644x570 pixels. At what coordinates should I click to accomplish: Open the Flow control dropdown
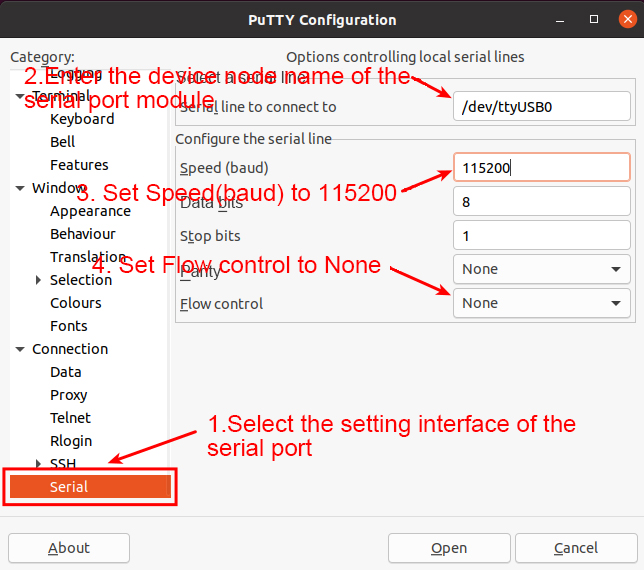coord(542,303)
